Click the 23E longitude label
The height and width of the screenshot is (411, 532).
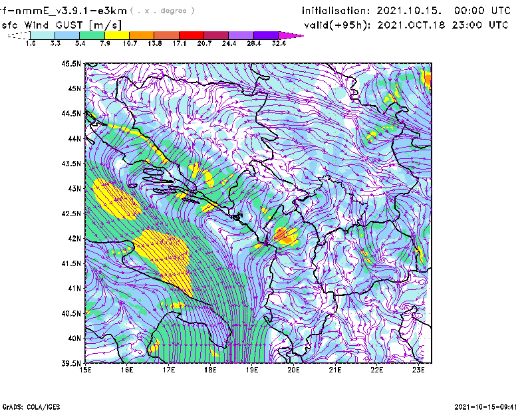point(418,370)
